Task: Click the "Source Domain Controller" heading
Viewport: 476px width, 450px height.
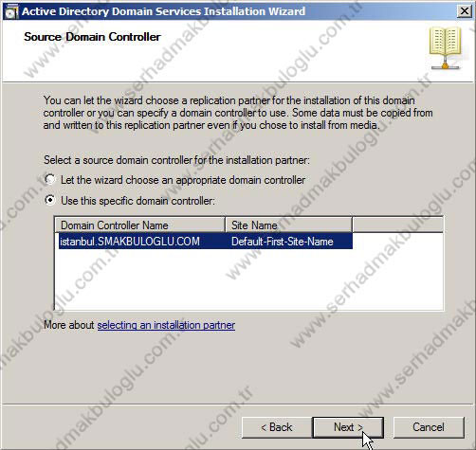Action: (x=92, y=37)
